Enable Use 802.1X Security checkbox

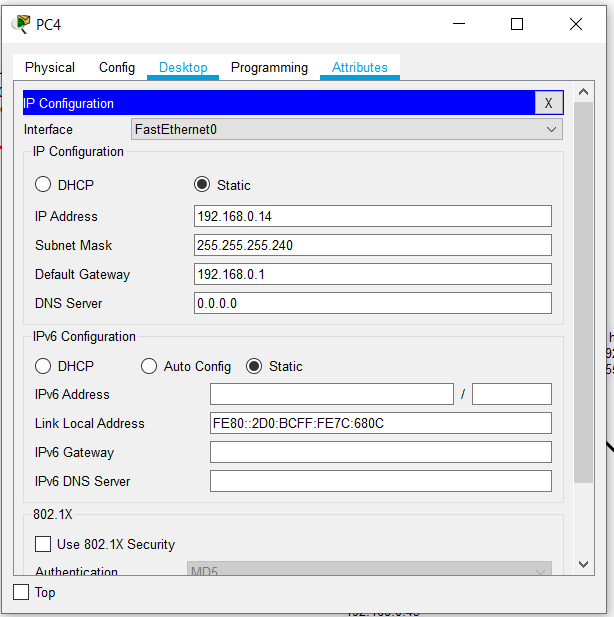[43, 544]
